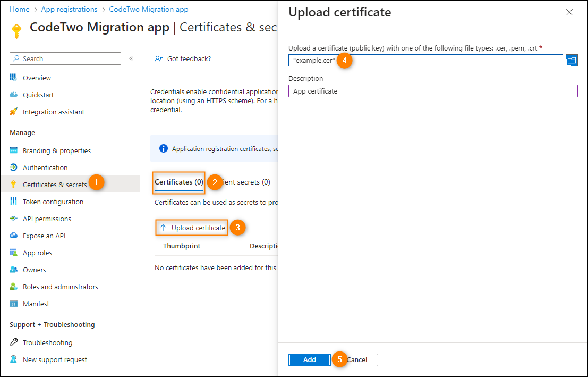Click the Roles and administrators icon
Viewport: 588px width, 377px height.
pos(13,287)
